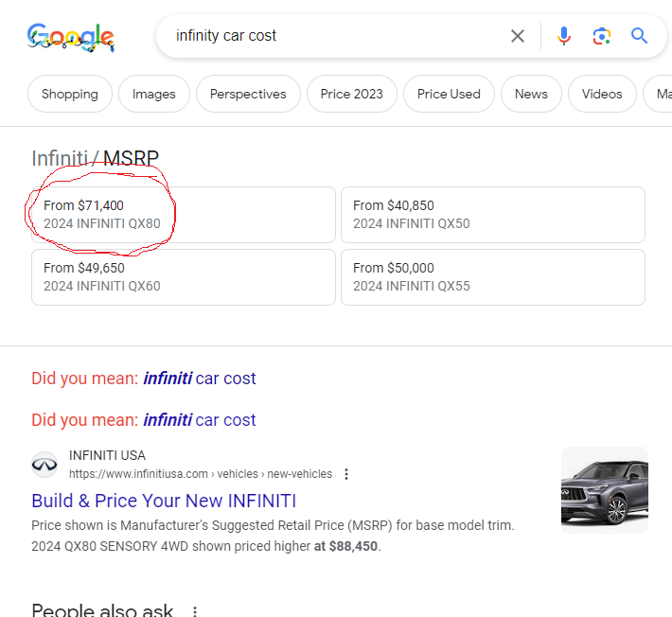Screen dimensions: 672x617
Task: Open the Perspectives filter
Action: click(x=248, y=94)
